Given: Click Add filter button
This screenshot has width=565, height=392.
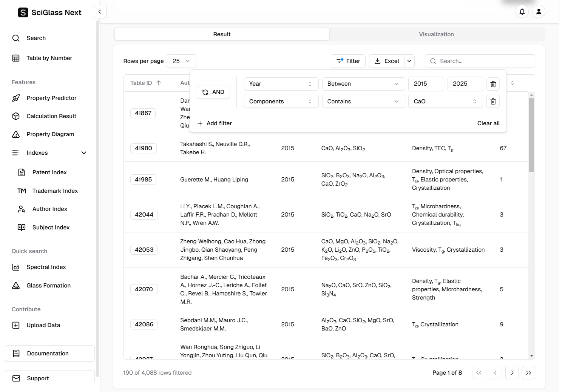Looking at the screenshot, I should click(215, 123).
